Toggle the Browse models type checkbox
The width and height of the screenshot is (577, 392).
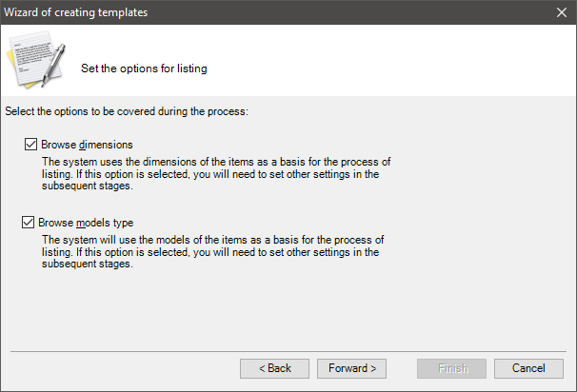(28, 222)
